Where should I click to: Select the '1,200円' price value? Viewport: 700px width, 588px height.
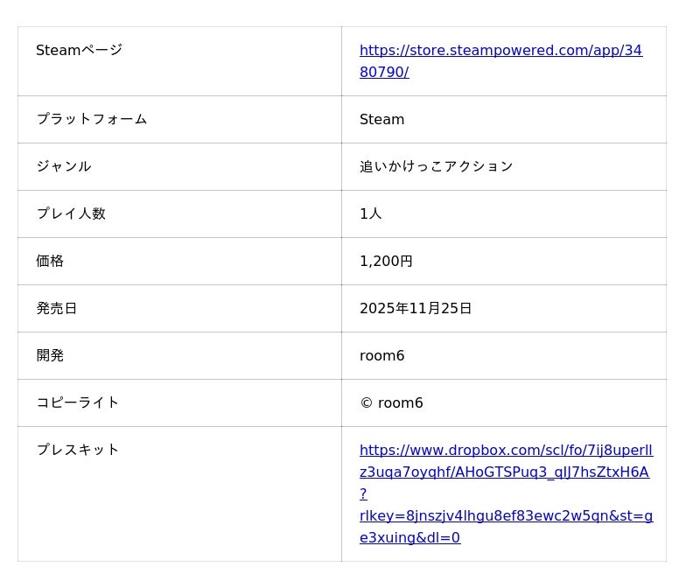click(386, 261)
